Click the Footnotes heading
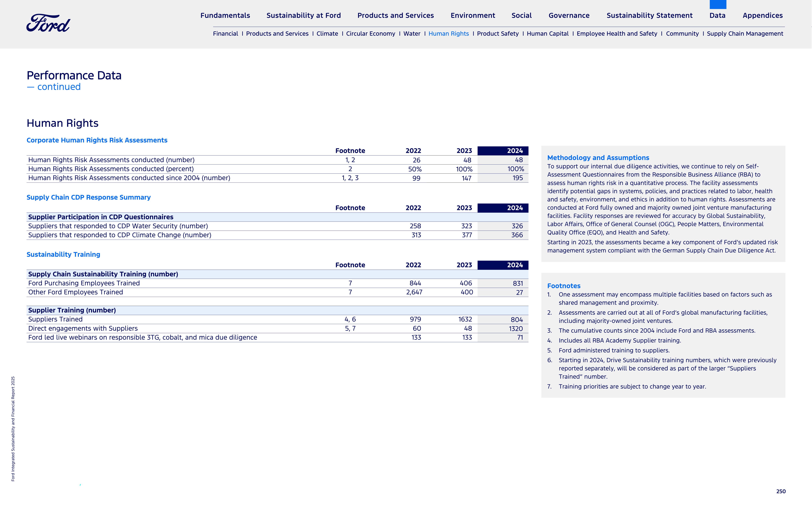This screenshot has height=508, width=812. click(x=564, y=286)
